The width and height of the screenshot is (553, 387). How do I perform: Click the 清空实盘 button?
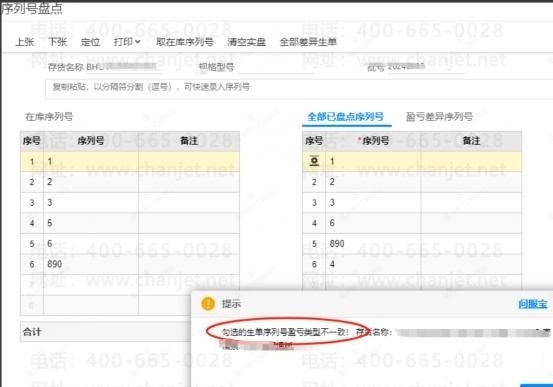247,42
